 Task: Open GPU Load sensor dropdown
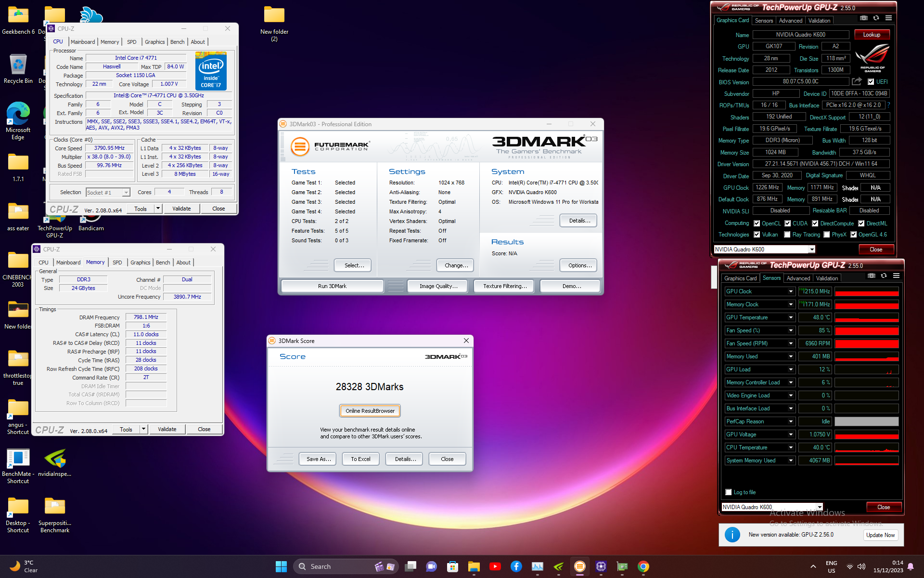[791, 369]
